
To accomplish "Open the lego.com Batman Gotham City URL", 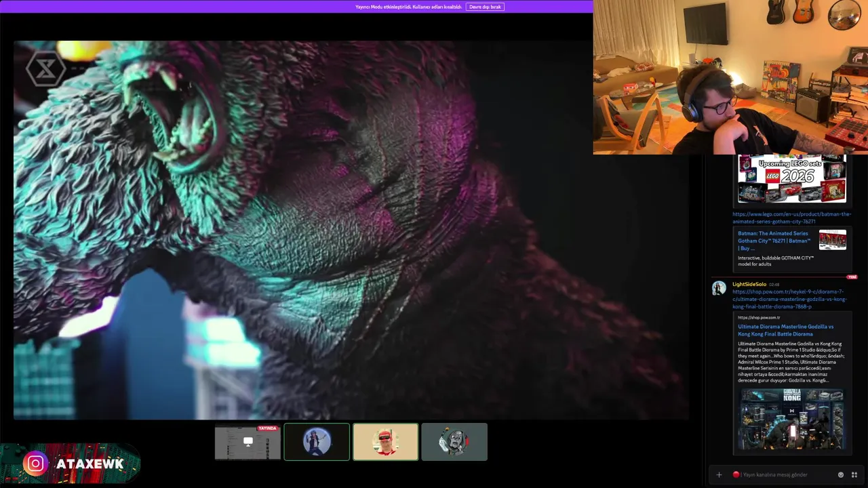I will coord(791,218).
